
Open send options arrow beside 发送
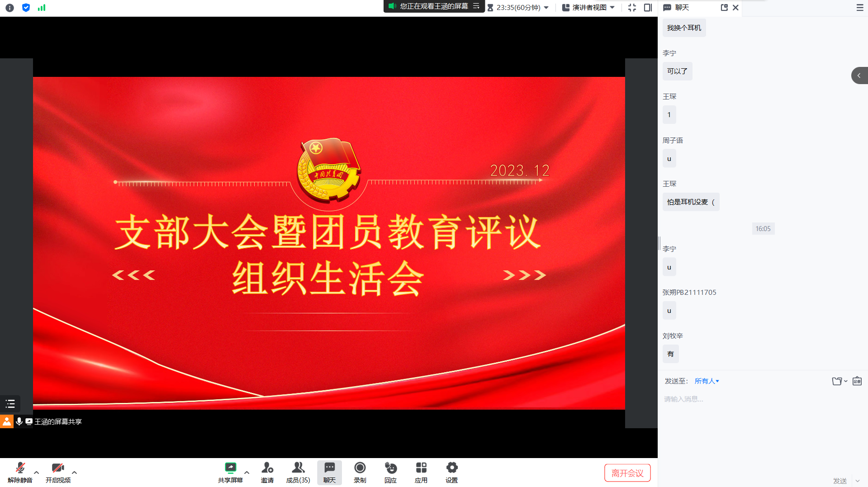(858, 481)
